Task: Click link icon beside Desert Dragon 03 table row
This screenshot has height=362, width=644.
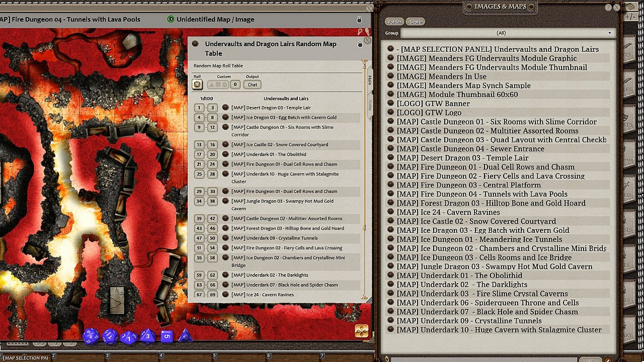Action: [x=225, y=108]
